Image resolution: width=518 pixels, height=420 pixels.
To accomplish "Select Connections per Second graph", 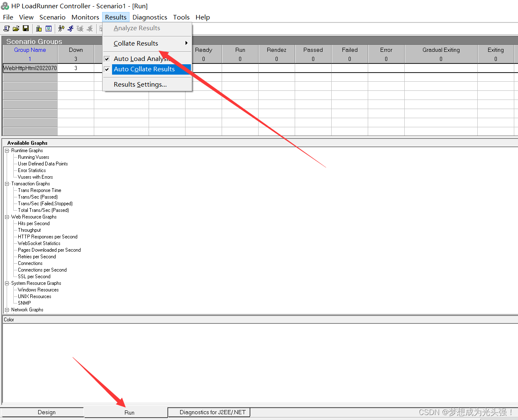I will pyautogui.click(x=42, y=270).
